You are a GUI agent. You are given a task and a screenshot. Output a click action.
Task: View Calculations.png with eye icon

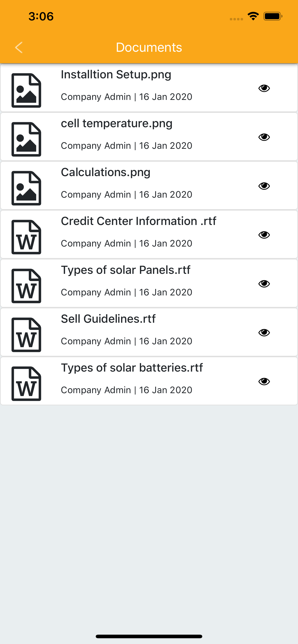pyautogui.click(x=264, y=186)
